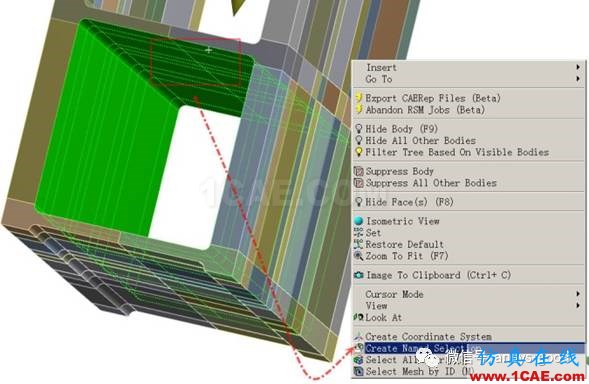Click the Zoom To Fit magnifier icon

click(359, 256)
